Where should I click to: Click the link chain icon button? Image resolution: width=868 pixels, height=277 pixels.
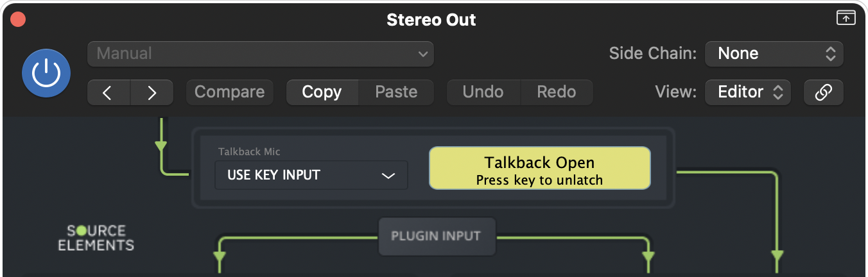pos(823,92)
